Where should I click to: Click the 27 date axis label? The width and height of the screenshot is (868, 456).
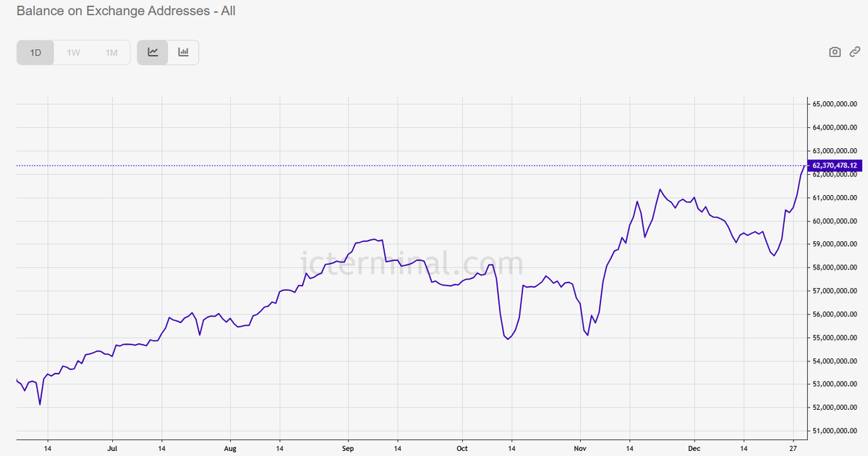(793, 448)
